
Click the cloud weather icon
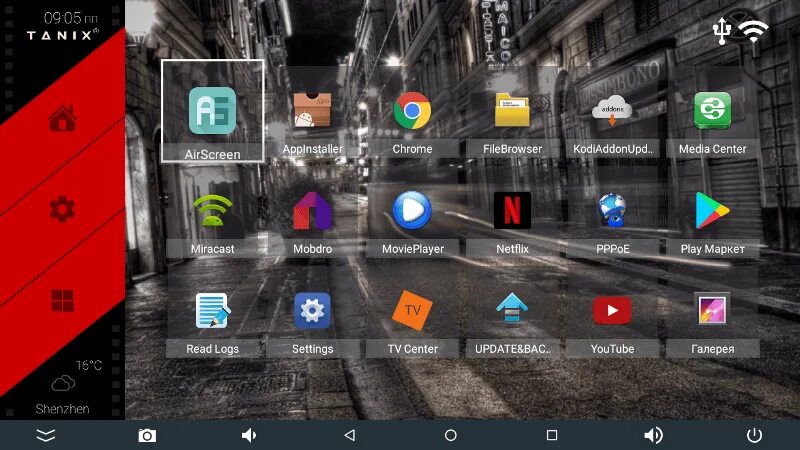[x=63, y=383]
